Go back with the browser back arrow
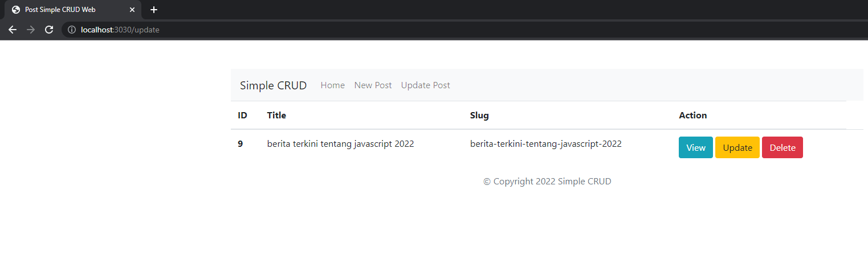This screenshot has height=276, width=868. [x=13, y=30]
